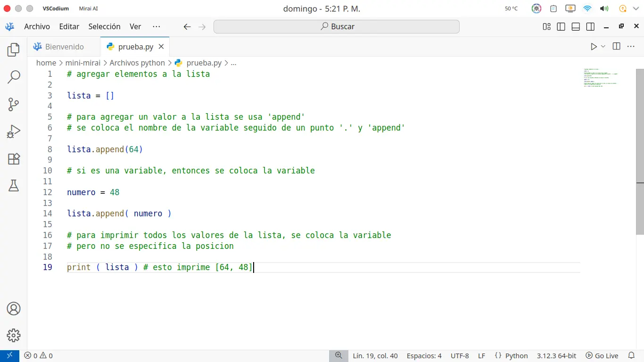This screenshot has width=644, height=362.
Task: Open the Ver menu
Action: pos(135,26)
